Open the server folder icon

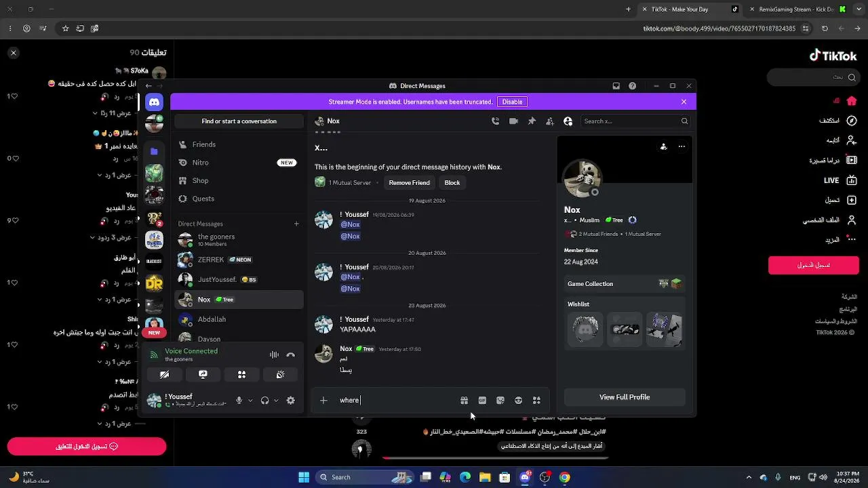(154, 151)
